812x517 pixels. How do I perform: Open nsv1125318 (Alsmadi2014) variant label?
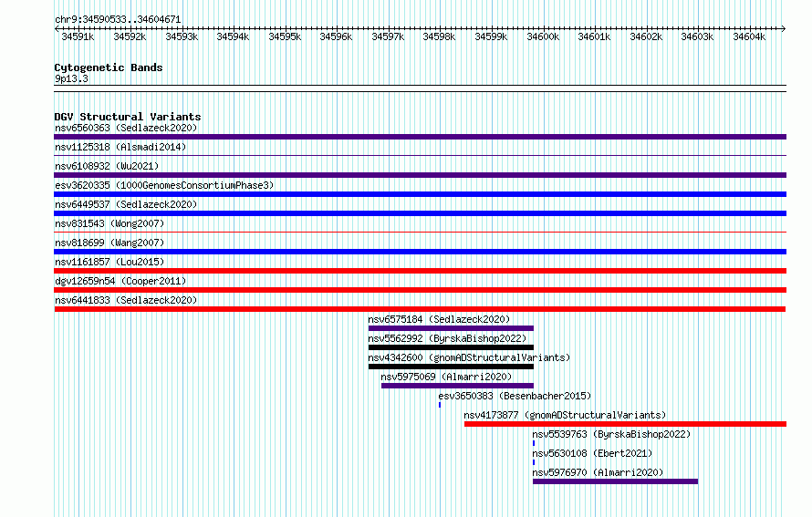point(120,147)
